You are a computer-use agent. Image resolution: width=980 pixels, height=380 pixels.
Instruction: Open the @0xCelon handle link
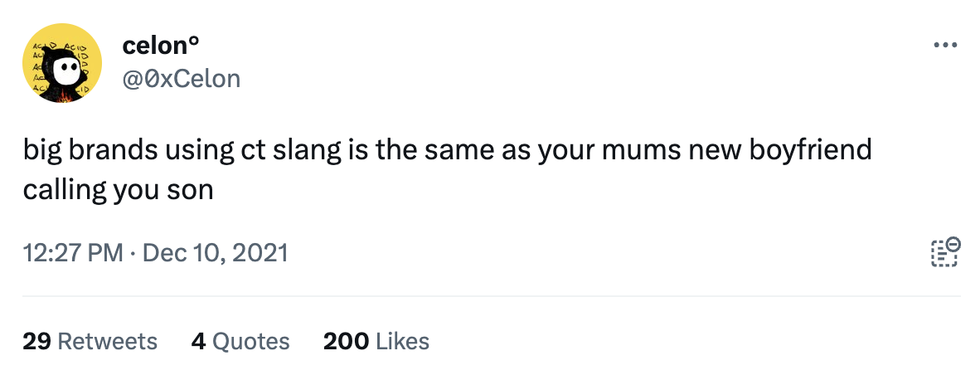click(x=181, y=79)
